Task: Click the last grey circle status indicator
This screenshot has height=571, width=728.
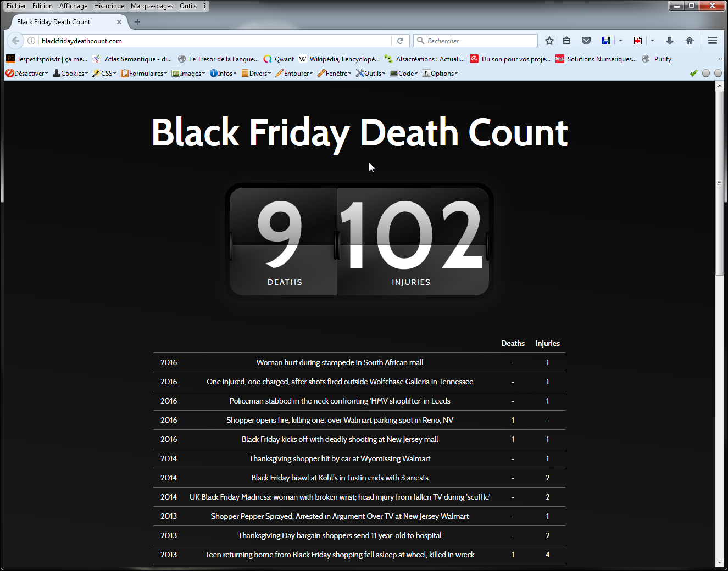Action: tap(718, 73)
